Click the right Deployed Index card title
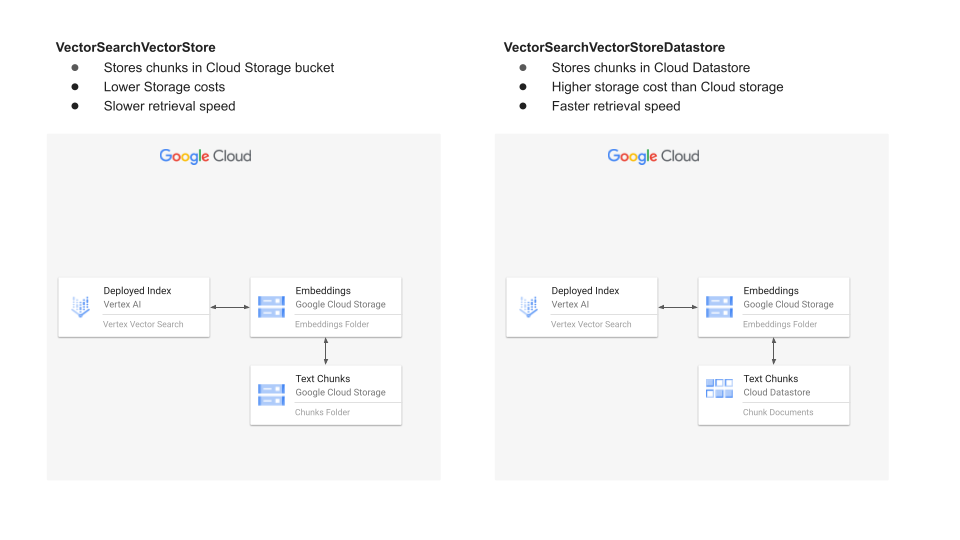 (x=585, y=291)
